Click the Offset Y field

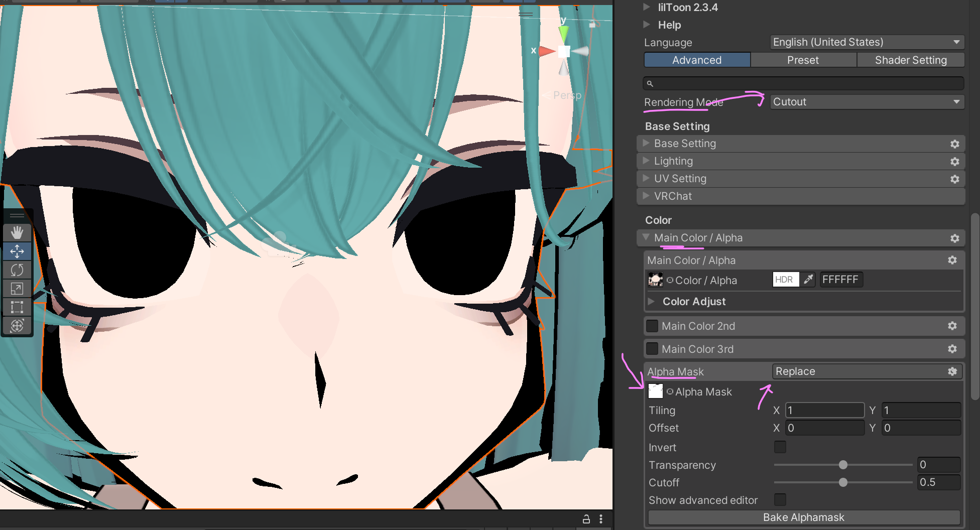pyautogui.click(x=921, y=428)
